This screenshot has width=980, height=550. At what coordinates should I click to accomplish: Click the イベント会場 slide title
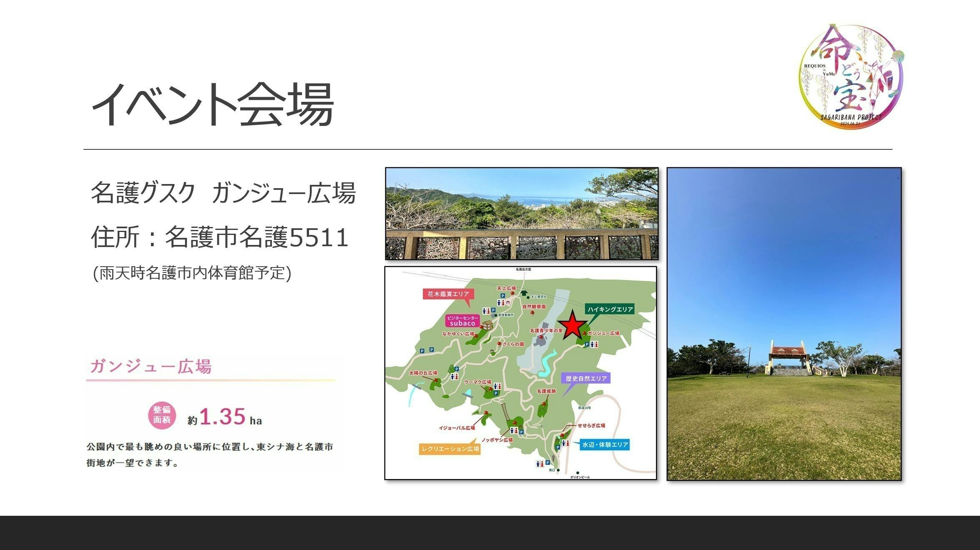pos(212,105)
